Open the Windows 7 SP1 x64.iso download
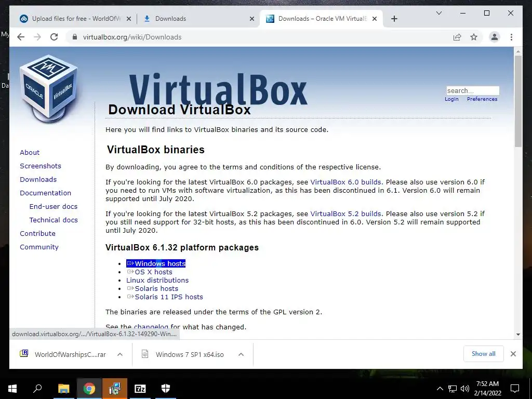532x399 pixels. click(183, 354)
